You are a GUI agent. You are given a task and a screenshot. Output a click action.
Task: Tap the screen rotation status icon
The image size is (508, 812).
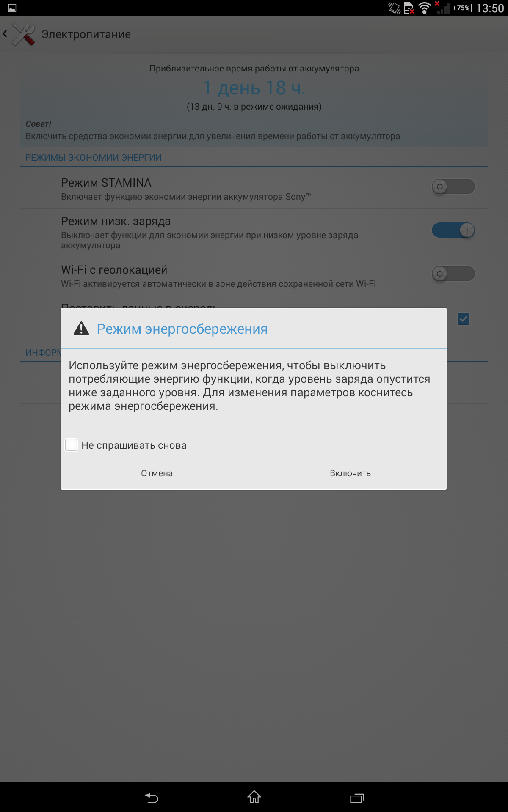pyautogui.click(x=395, y=8)
